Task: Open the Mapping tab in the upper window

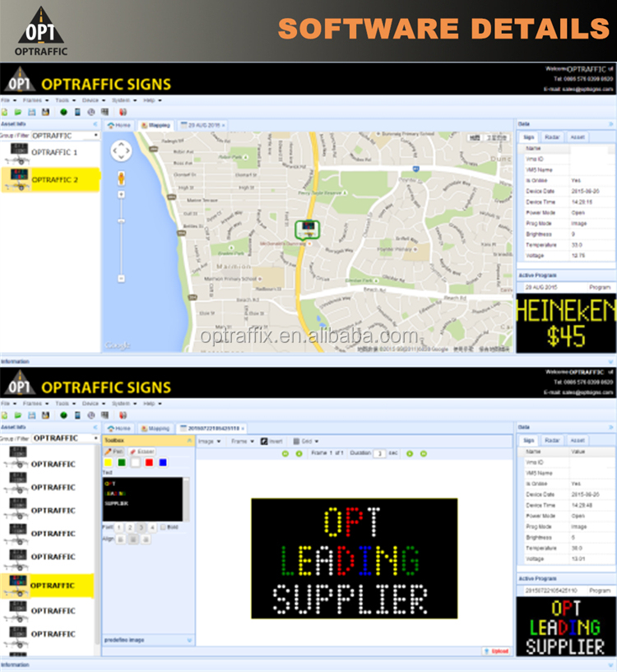Action: [155, 125]
